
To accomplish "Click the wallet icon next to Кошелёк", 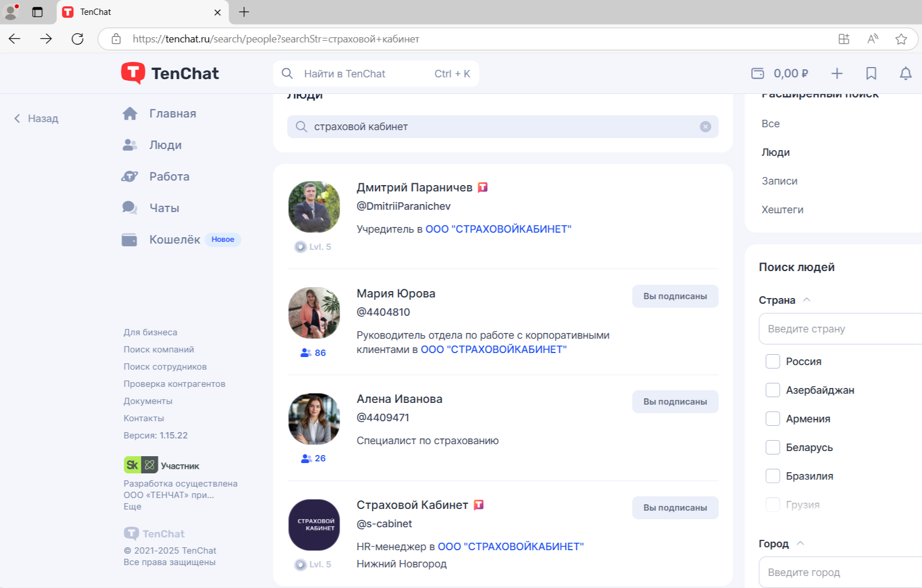I will pos(130,240).
